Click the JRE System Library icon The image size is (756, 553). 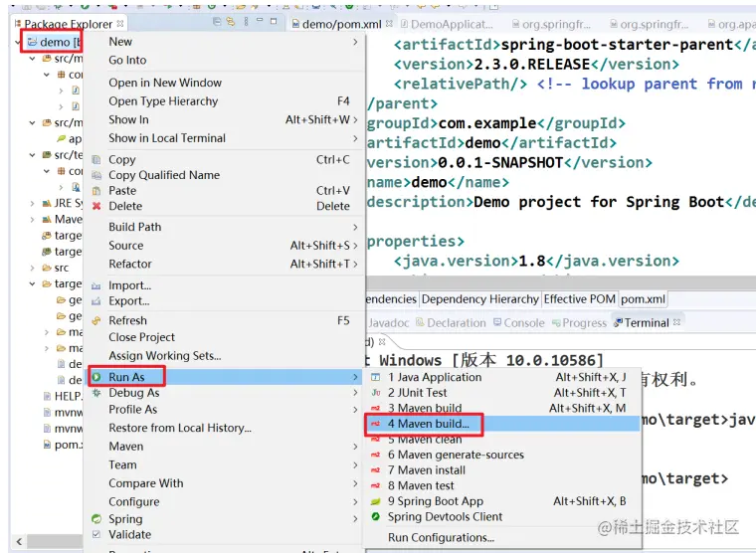[x=47, y=204]
